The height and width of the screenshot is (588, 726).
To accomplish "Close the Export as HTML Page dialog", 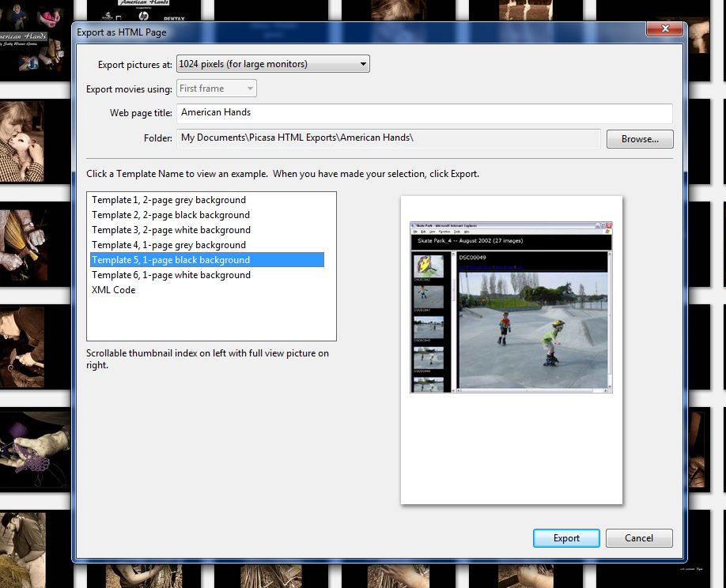I will tap(664, 28).
